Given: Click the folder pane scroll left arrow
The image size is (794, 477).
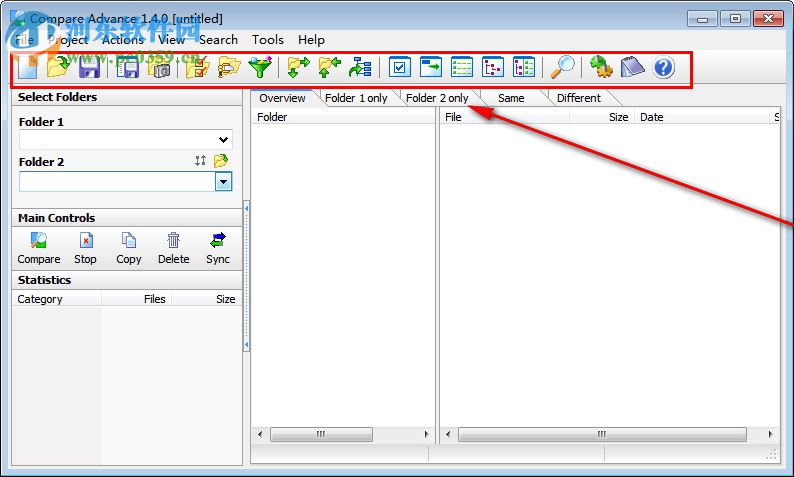Looking at the screenshot, I should click(x=260, y=434).
